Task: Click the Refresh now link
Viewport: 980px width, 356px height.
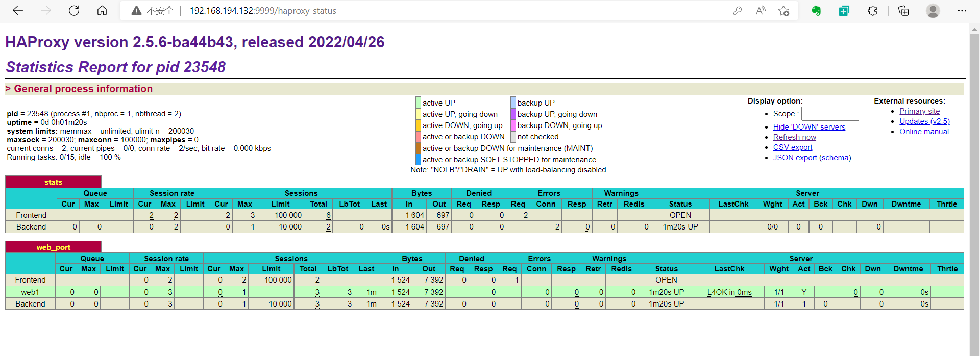Action: pyautogui.click(x=795, y=137)
